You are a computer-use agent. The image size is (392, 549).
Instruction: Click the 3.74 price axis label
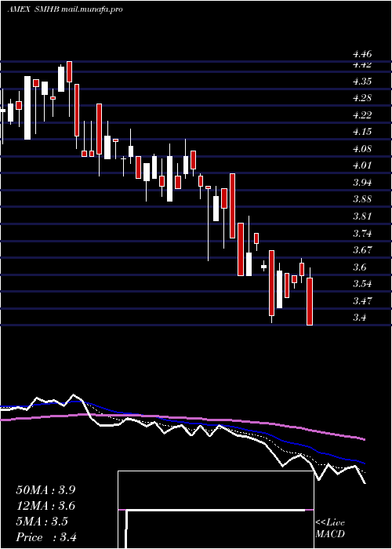tap(362, 233)
